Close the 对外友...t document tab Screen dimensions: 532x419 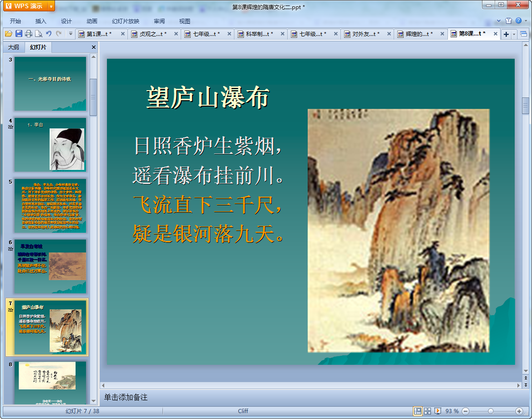pos(389,34)
